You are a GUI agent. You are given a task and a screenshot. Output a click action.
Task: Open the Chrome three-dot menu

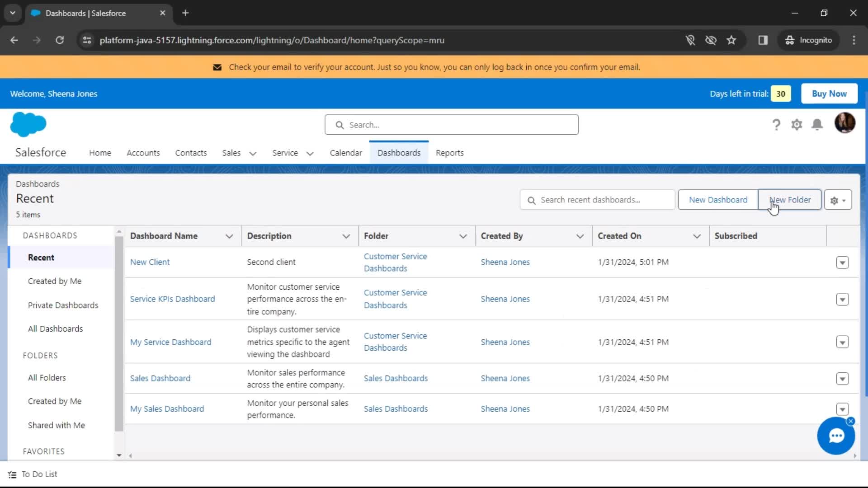(x=854, y=40)
